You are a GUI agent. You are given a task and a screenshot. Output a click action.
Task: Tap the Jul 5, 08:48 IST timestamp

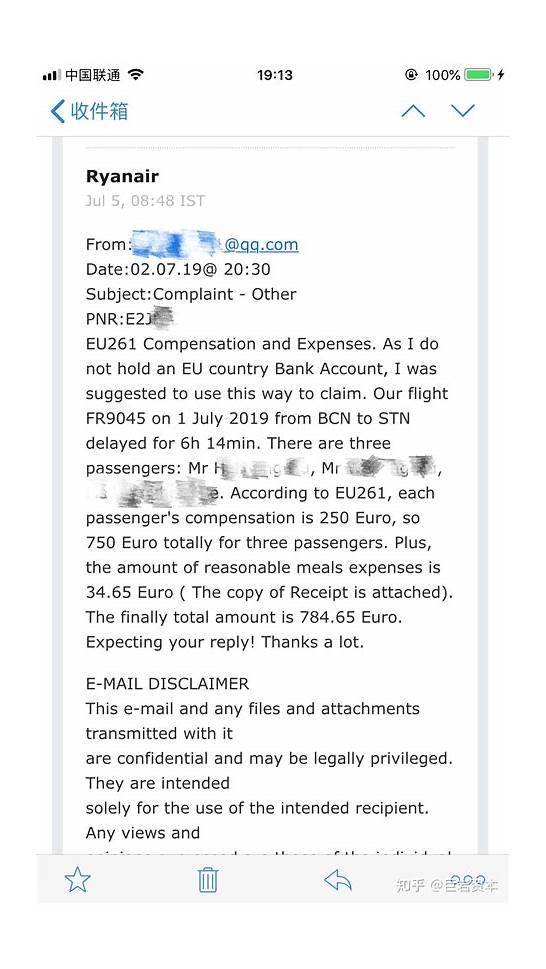tap(145, 201)
